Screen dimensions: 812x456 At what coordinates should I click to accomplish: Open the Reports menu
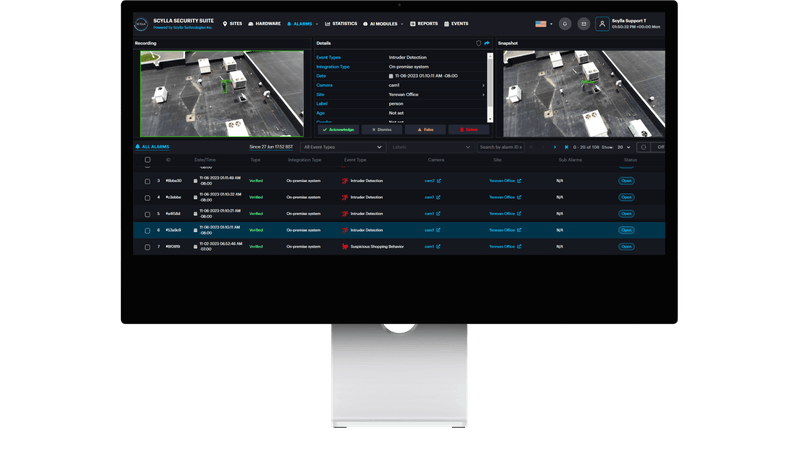424,24
